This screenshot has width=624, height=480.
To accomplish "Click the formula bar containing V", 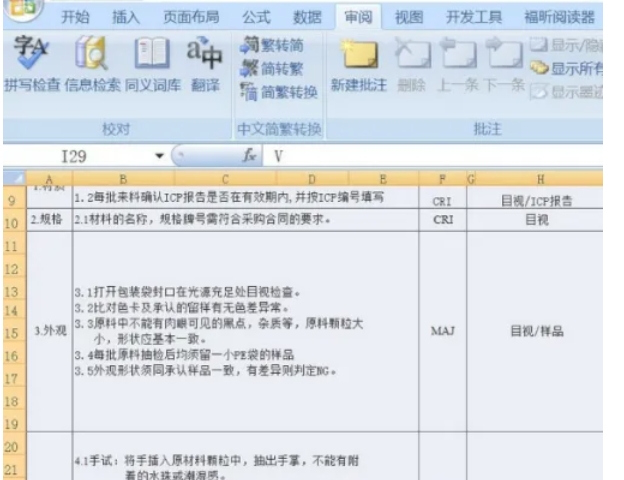I will (x=433, y=156).
